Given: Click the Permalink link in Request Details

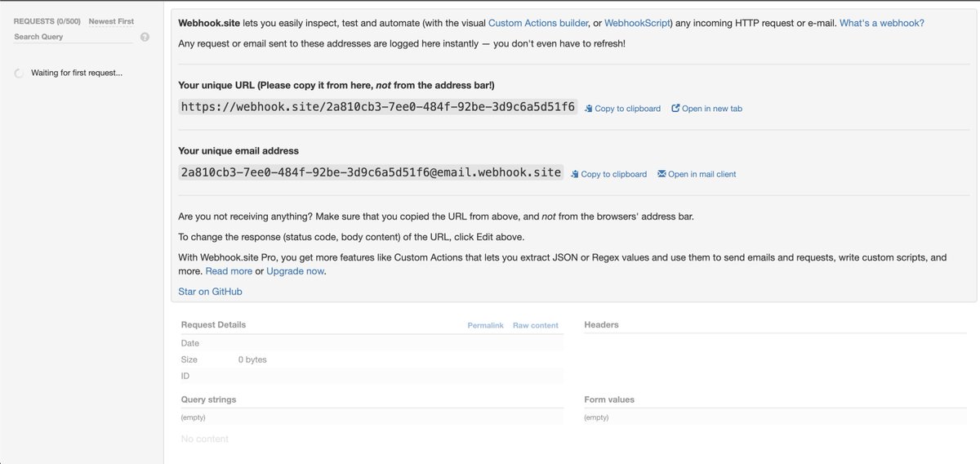Looking at the screenshot, I should coord(485,325).
